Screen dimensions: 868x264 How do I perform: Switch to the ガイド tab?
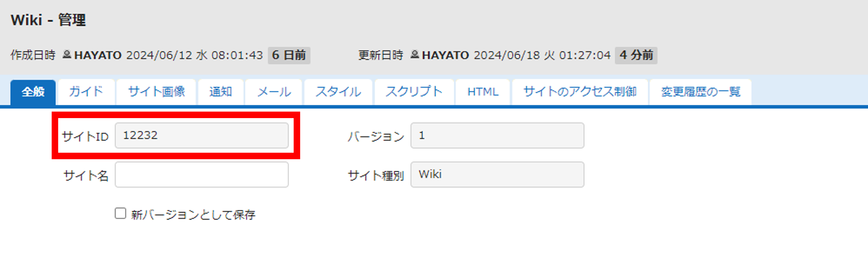click(86, 92)
